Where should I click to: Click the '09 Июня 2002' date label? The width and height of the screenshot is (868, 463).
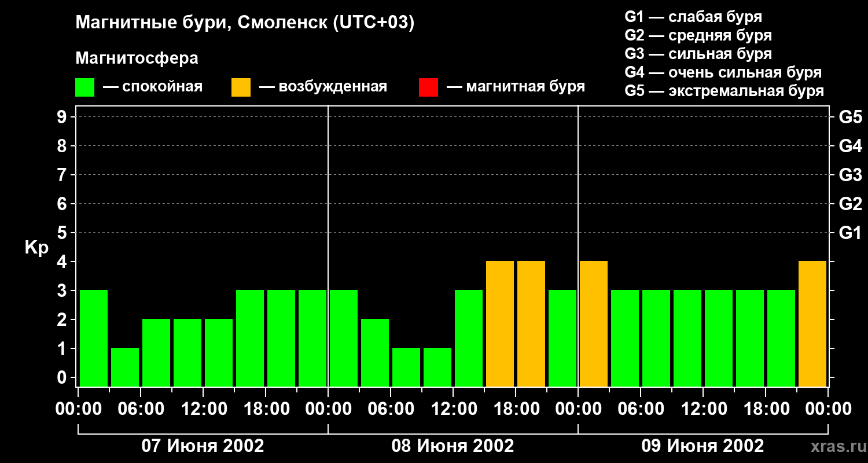703,446
